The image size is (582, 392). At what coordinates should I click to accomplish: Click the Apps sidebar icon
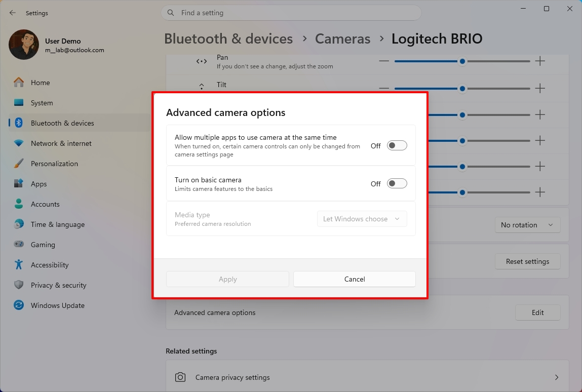pyautogui.click(x=19, y=184)
